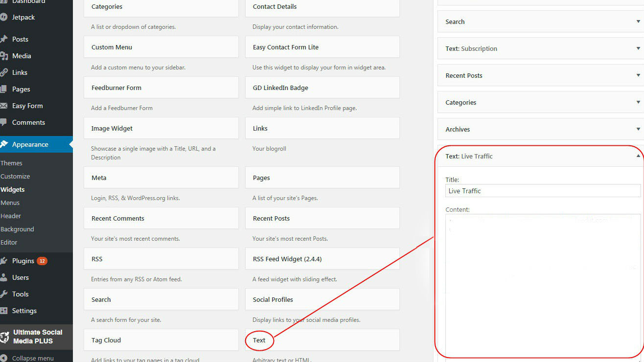The height and width of the screenshot is (362, 644).
Task: Expand the Recent Posts sidebar widget arrow
Action: (638, 75)
